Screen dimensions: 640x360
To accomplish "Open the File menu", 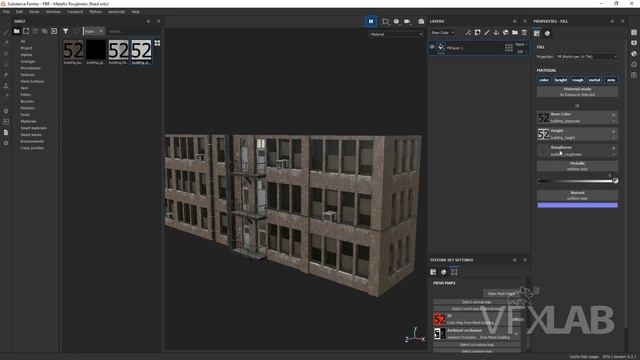I will pos(6,12).
